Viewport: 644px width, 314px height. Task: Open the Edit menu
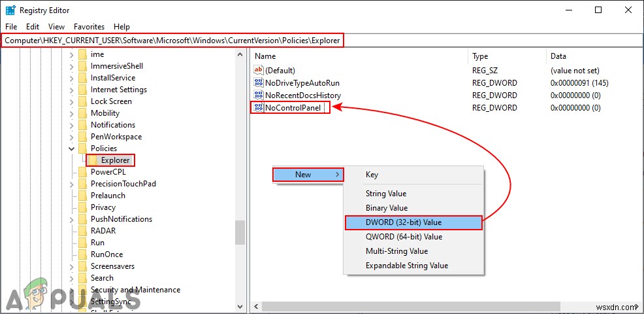33,27
